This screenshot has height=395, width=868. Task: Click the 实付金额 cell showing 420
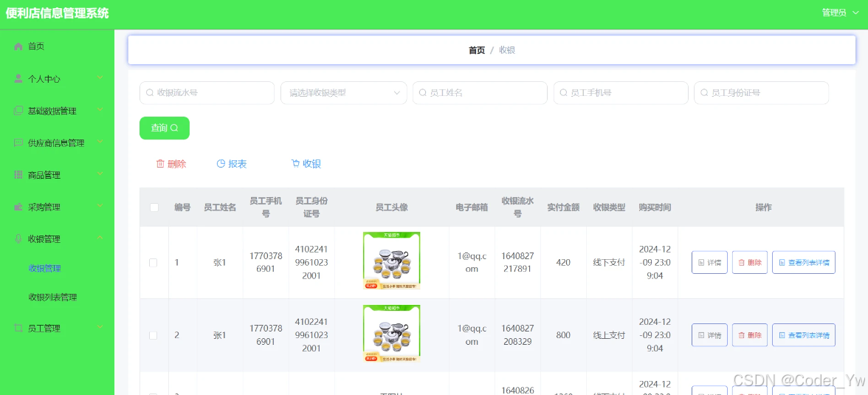563,263
